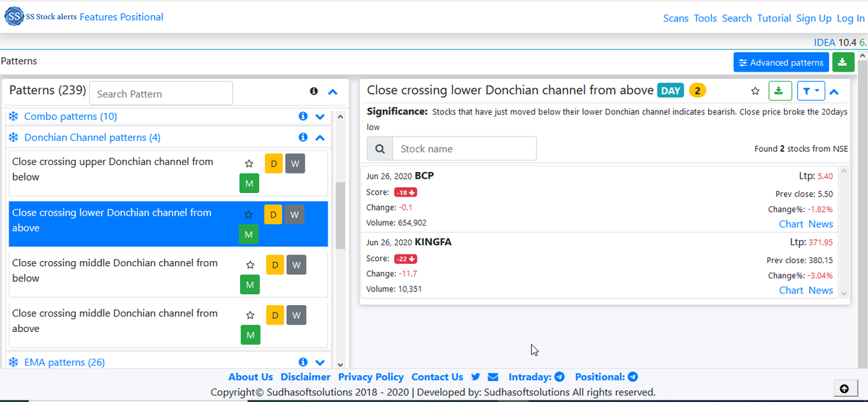Expand the EMA patterns chevron
Image resolution: width=868 pixels, height=402 pixels.
[320, 362]
